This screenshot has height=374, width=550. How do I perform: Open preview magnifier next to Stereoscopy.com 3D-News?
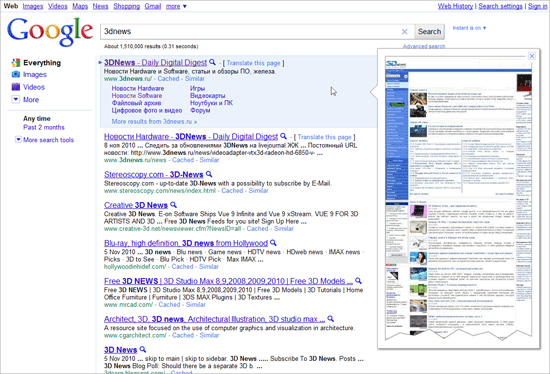[x=209, y=174]
